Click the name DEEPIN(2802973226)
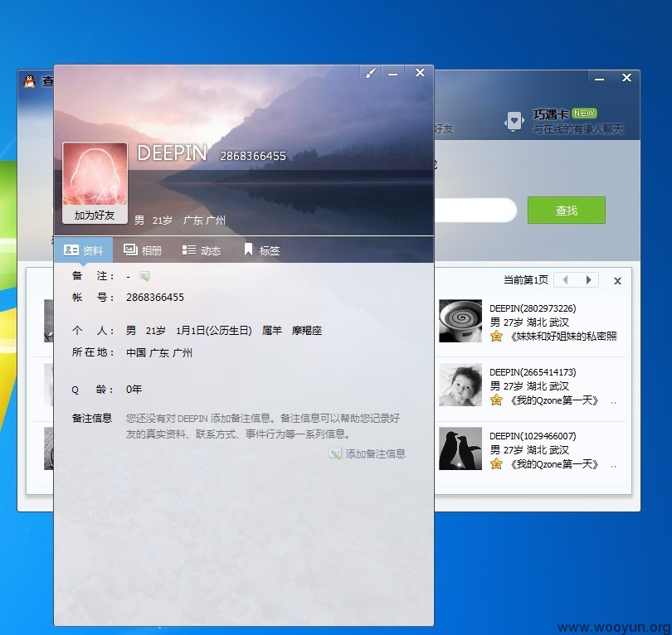Viewport: 672px width, 635px height. pyautogui.click(x=533, y=308)
